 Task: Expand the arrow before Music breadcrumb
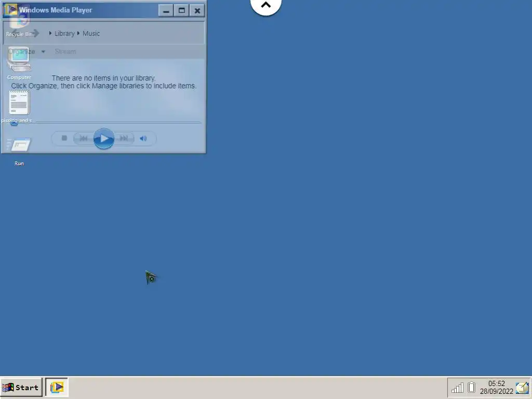click(78, 33)
